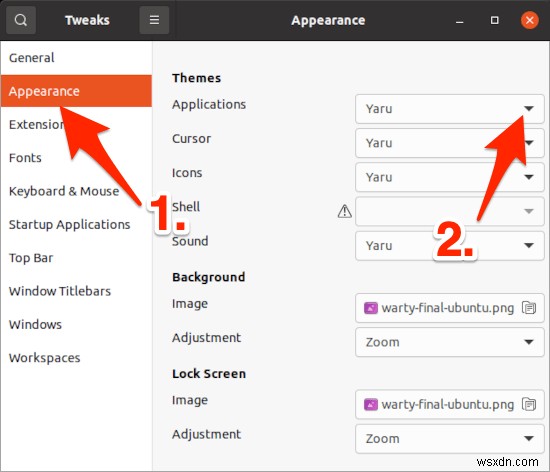Maximize the Tweaks window
Image resolution: width=550 pixels, height=472 pixels.
[x=494, y=20]
